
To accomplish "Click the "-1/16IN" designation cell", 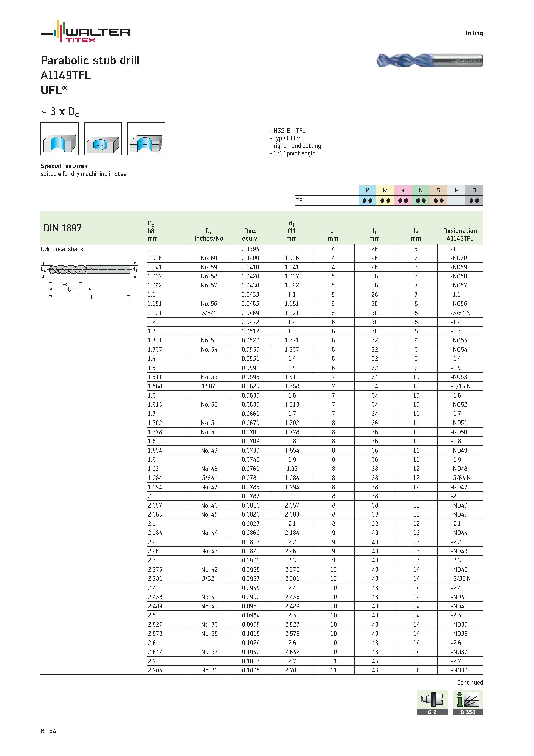I will click(x=460, y=386).
